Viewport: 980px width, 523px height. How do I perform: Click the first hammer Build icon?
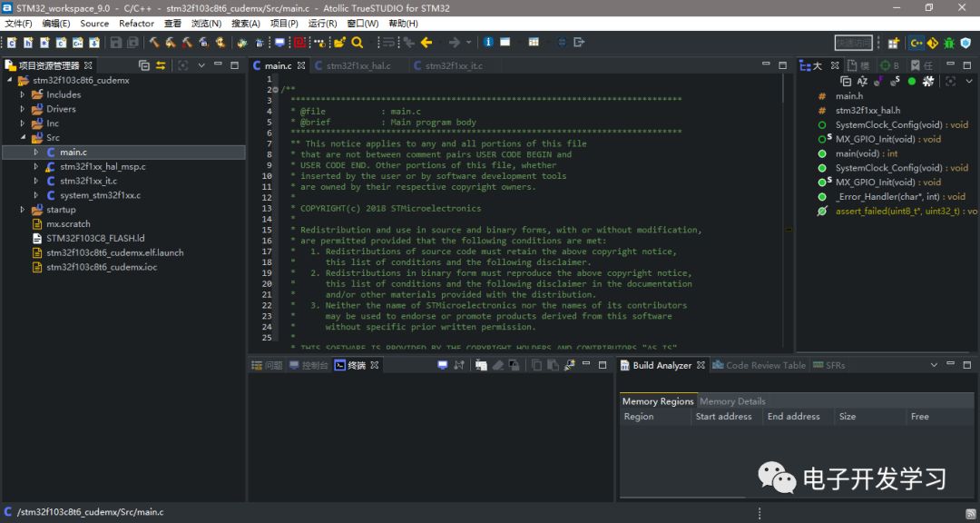[154, 43]
